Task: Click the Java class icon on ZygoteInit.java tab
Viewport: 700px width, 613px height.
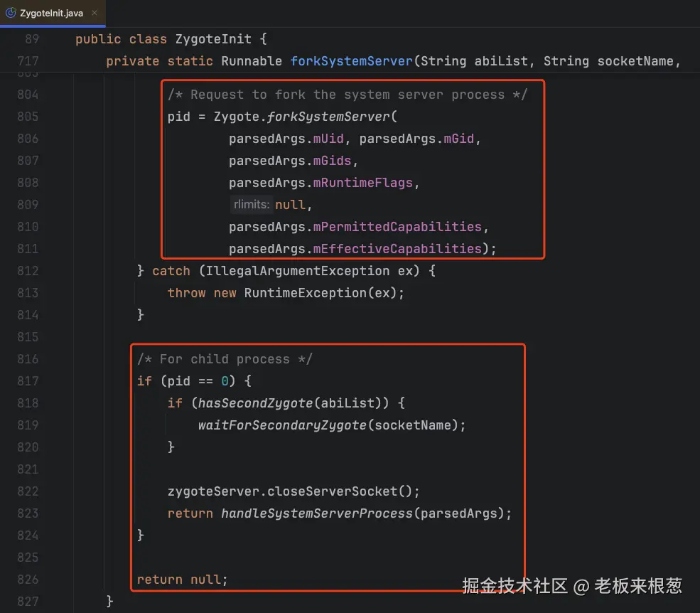Action: click(11, 13)
